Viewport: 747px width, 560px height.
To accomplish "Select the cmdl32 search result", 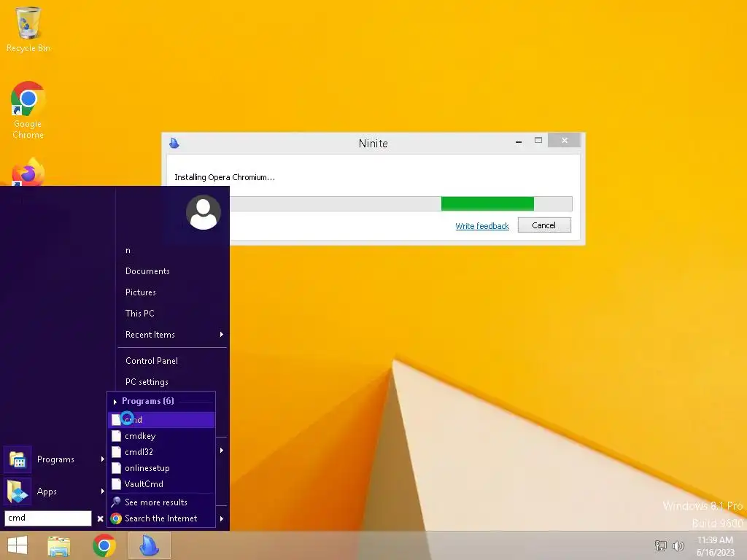I will (161, 452).
